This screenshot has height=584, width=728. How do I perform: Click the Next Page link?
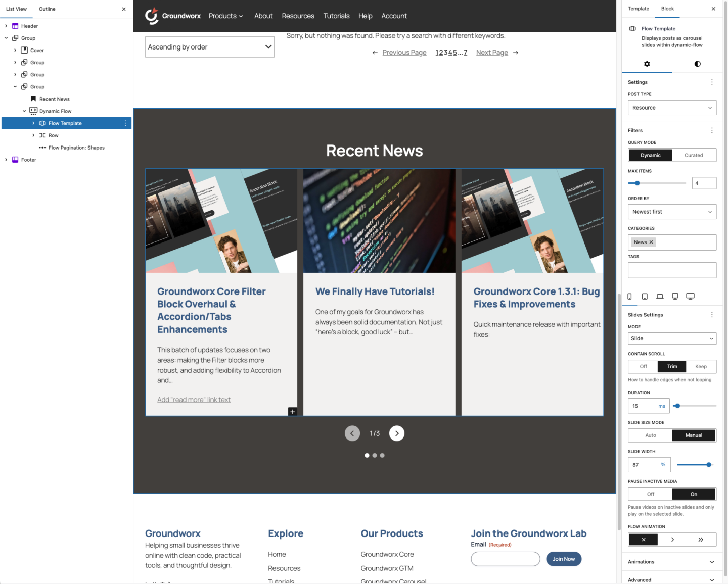[491, 52]
